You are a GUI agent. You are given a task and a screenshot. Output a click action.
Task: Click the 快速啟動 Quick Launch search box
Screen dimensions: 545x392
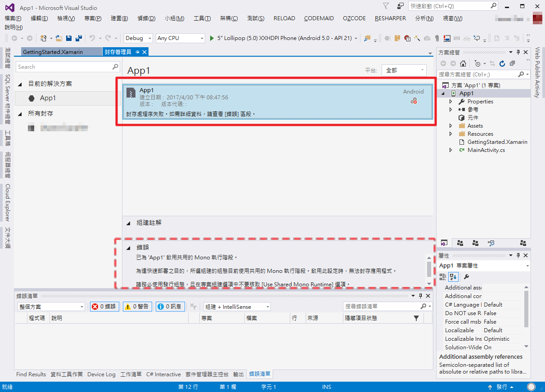click(453, 6)
